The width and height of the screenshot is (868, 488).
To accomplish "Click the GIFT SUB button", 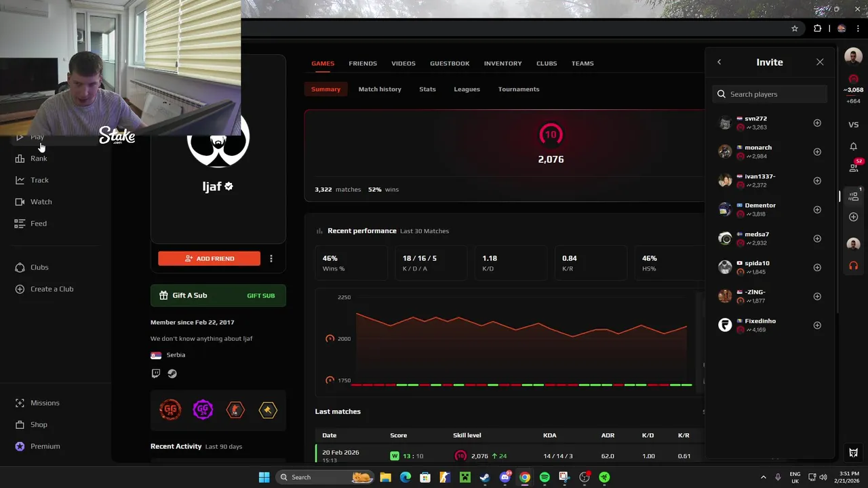I will (261, 296).
